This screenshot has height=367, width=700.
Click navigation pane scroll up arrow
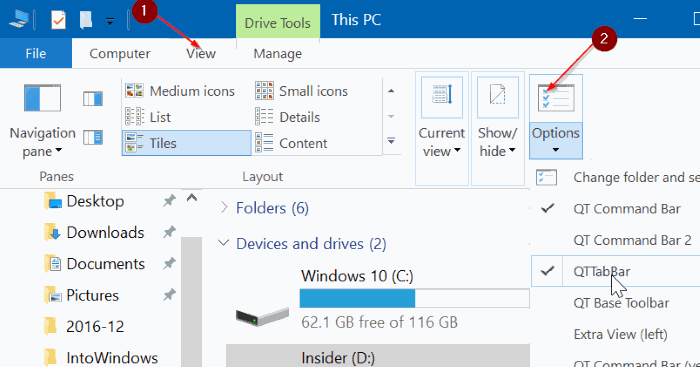click(x=192, y=198)
